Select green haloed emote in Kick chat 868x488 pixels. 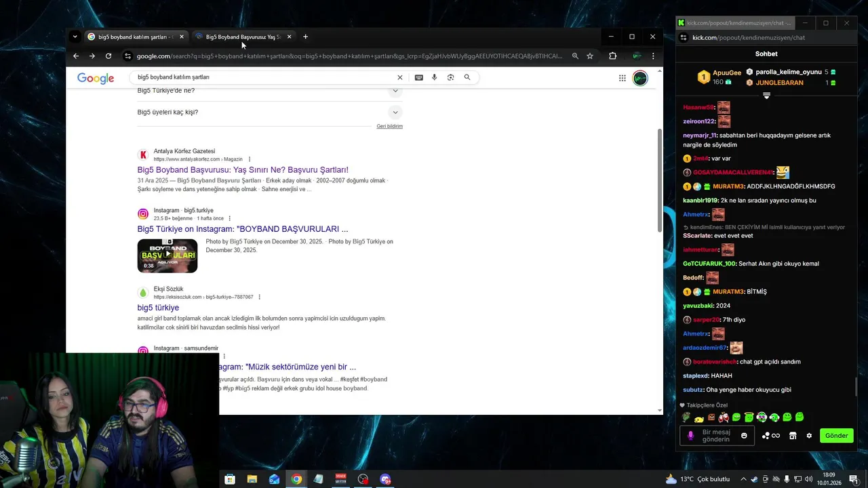749,418
